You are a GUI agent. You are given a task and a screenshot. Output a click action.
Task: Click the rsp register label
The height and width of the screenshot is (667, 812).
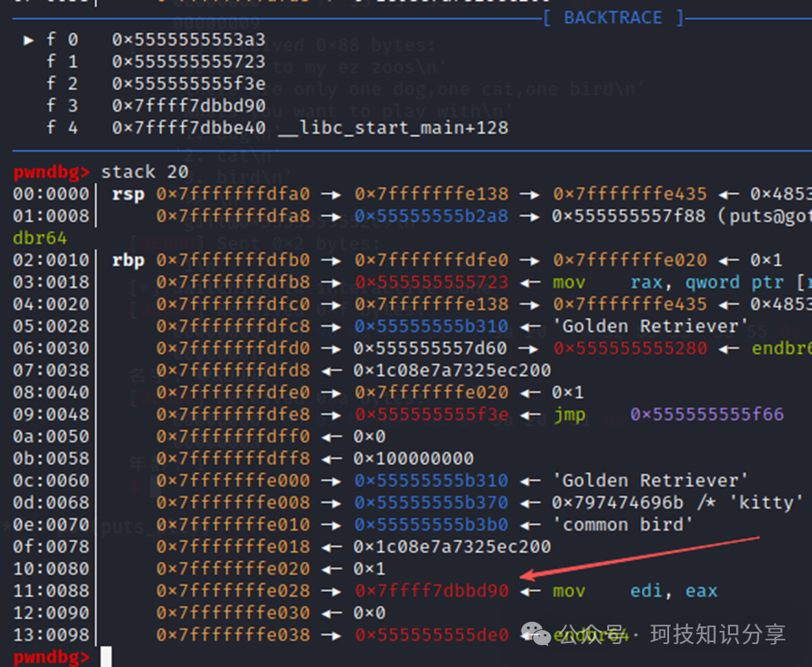coord(129,194)
